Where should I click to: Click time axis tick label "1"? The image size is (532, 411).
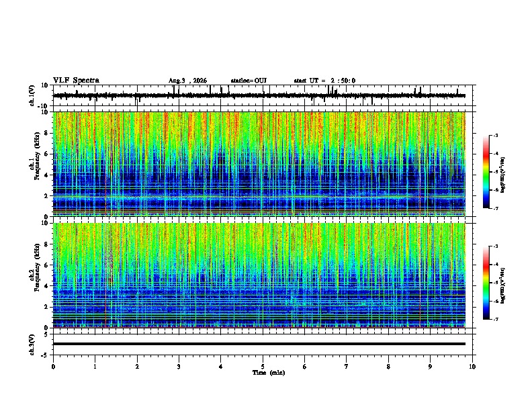click(x=95, y=367)
